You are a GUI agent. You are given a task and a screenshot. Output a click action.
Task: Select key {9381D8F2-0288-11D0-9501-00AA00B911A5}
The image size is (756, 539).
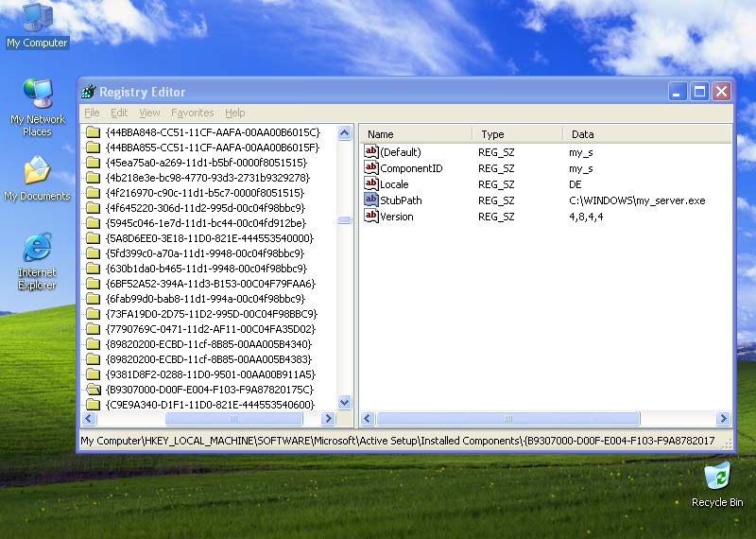coord(210,374)
